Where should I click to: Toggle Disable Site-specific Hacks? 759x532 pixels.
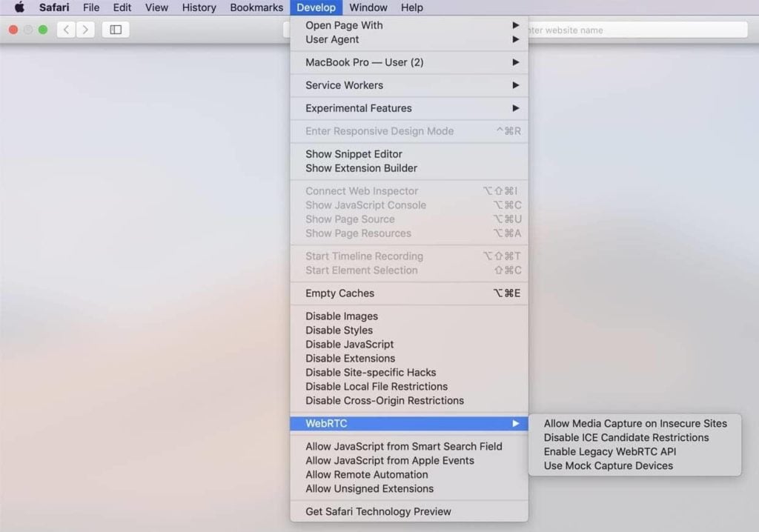pos(409,372)
